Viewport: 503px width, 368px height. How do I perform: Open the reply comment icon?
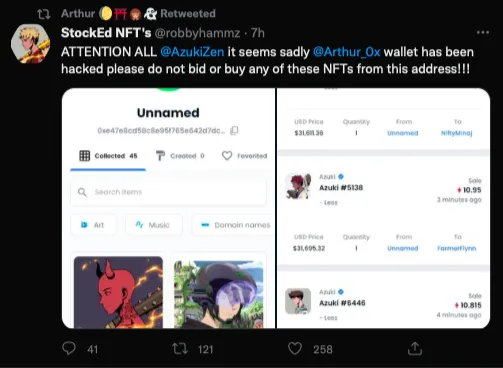(x=69, y=348)
